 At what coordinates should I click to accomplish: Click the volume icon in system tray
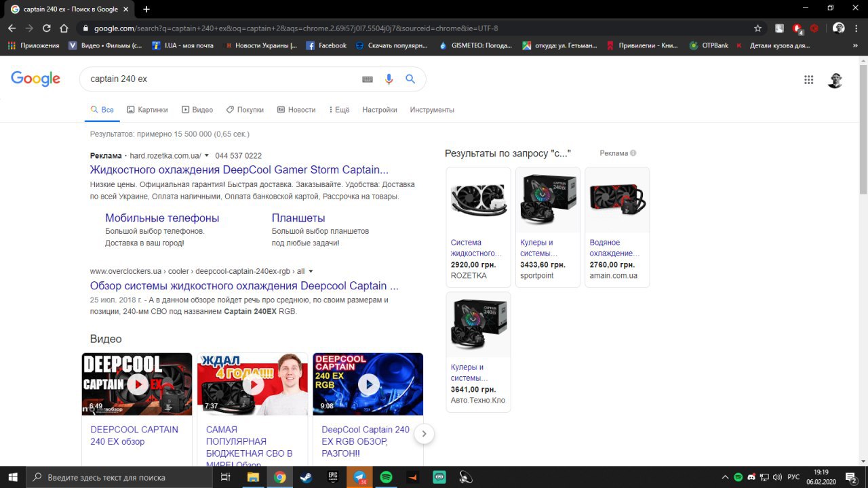tap(777, 477)
